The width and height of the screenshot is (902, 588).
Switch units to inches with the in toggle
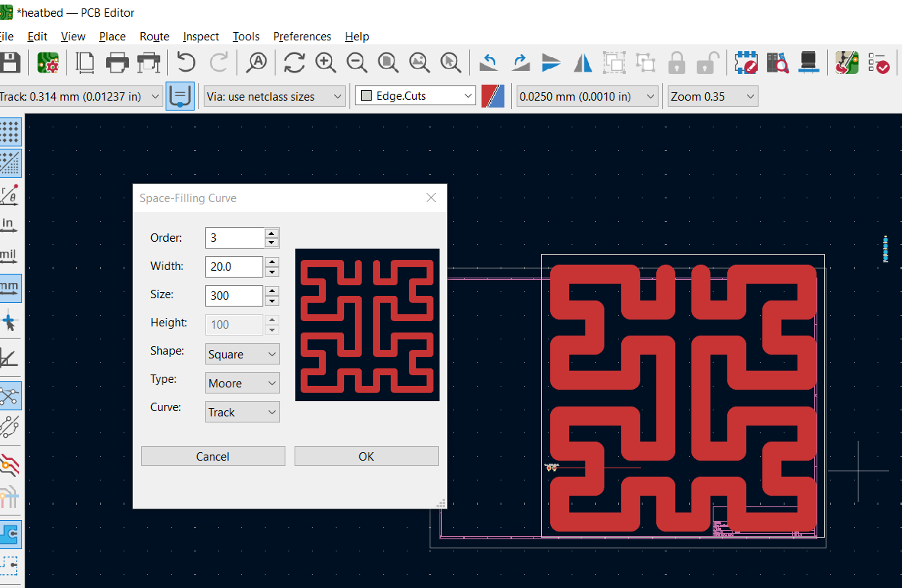(x=8, y=225)
